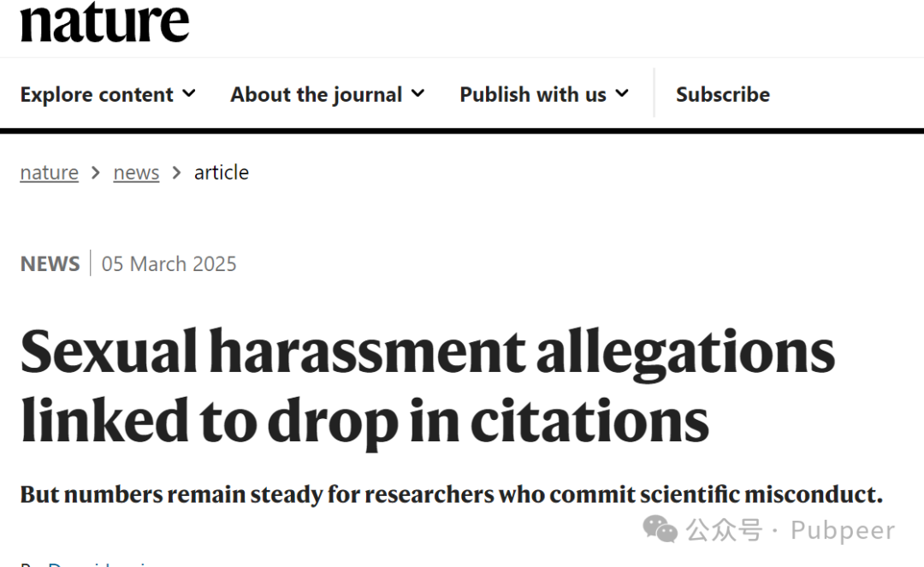Click the subtitle about scientific misconduct
This screenshot has height=567, width=924.
coord(452,494)
